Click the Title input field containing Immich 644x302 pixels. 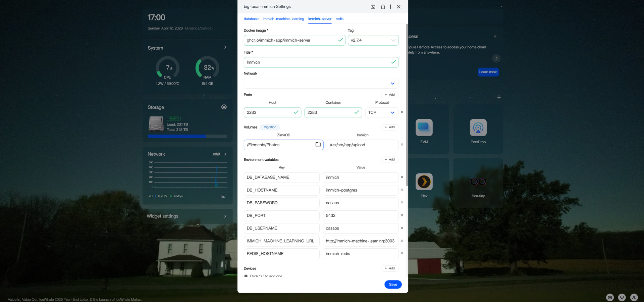317,62
